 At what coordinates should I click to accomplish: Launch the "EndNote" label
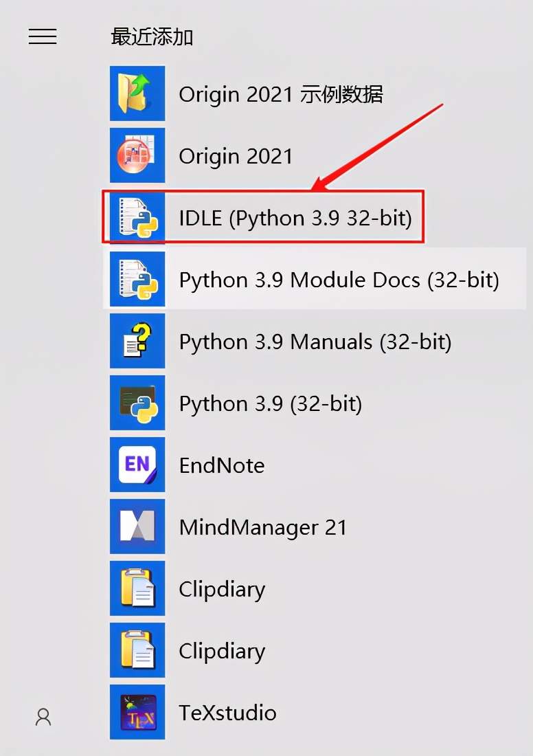tap(222, 466)
